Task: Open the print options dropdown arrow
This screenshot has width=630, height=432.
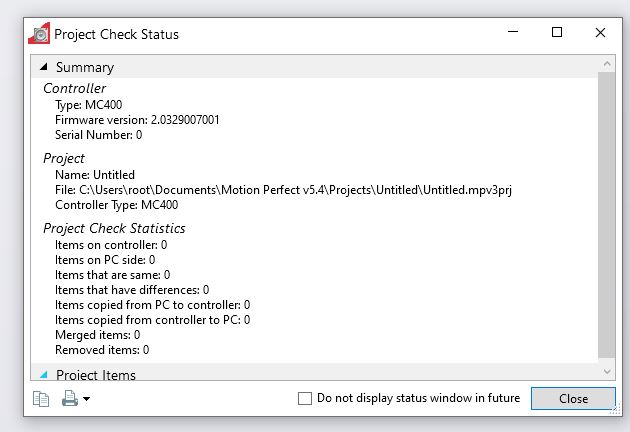Action: [86, 399]
